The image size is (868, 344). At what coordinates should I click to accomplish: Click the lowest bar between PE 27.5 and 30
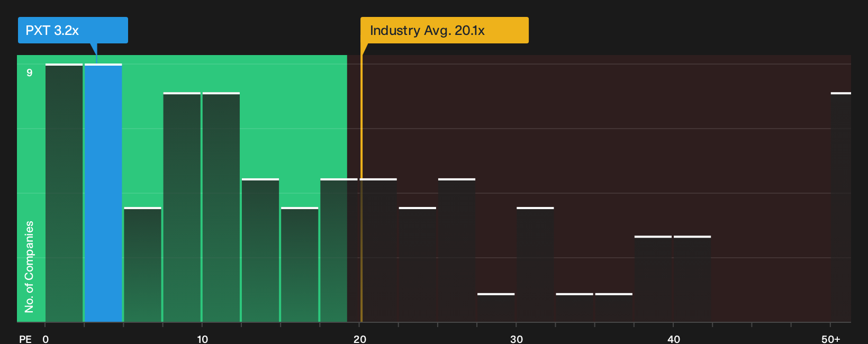pyautogui.click(x=496, y=307)
